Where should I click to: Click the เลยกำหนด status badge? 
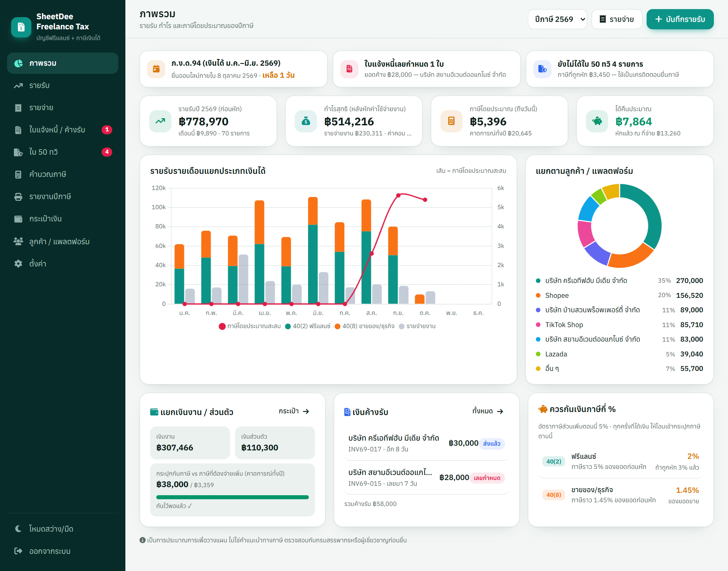[487, 478]
